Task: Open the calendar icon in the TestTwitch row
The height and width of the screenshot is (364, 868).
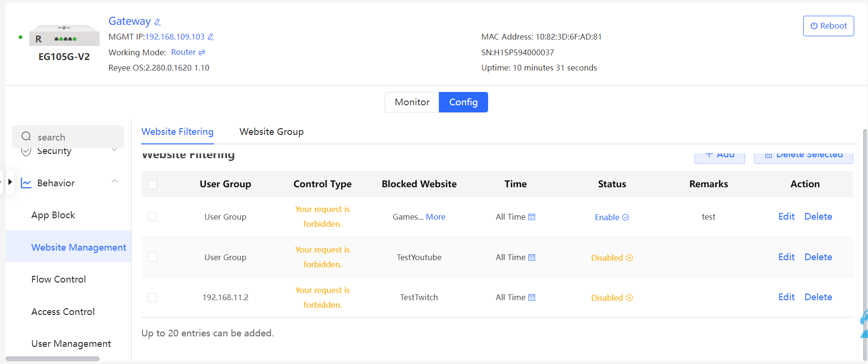Action: click(x=532, y=298)
